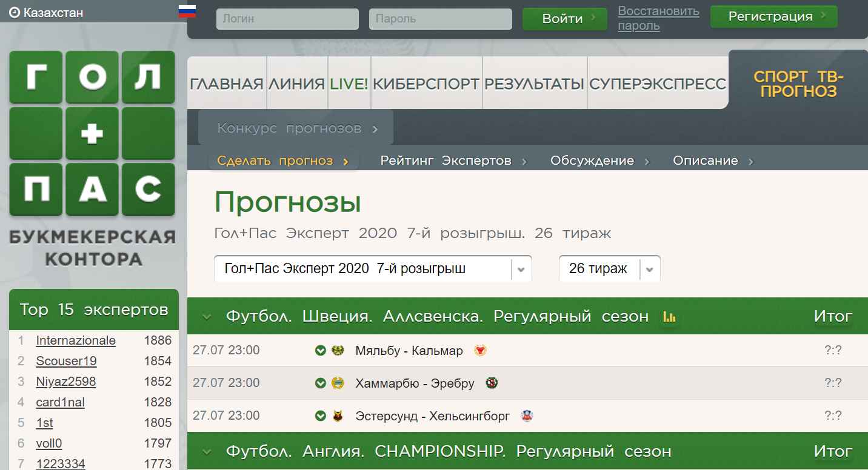Image resolution: width=868 pixels, height=470 pixels.
Task: Toggle green arrow for Эстерсунд - Хельсингборг match
Action: [x=321, y=416]
